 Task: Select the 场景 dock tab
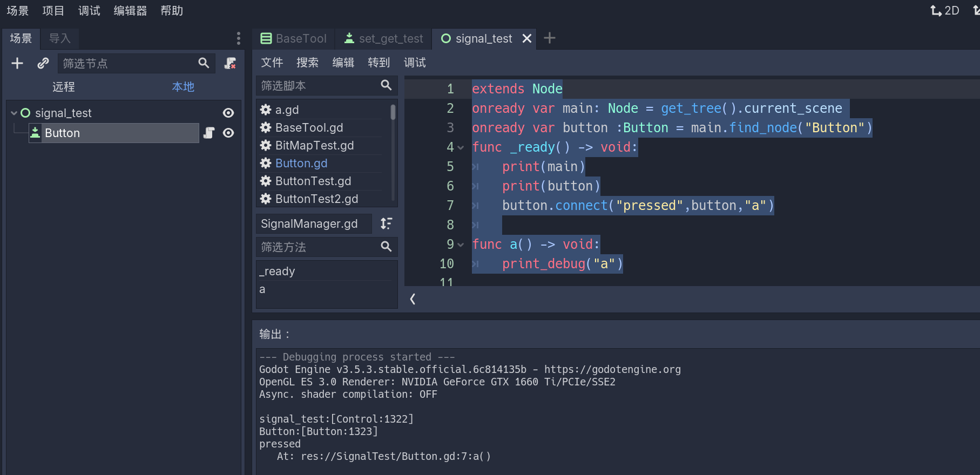(x=21, y=38)
